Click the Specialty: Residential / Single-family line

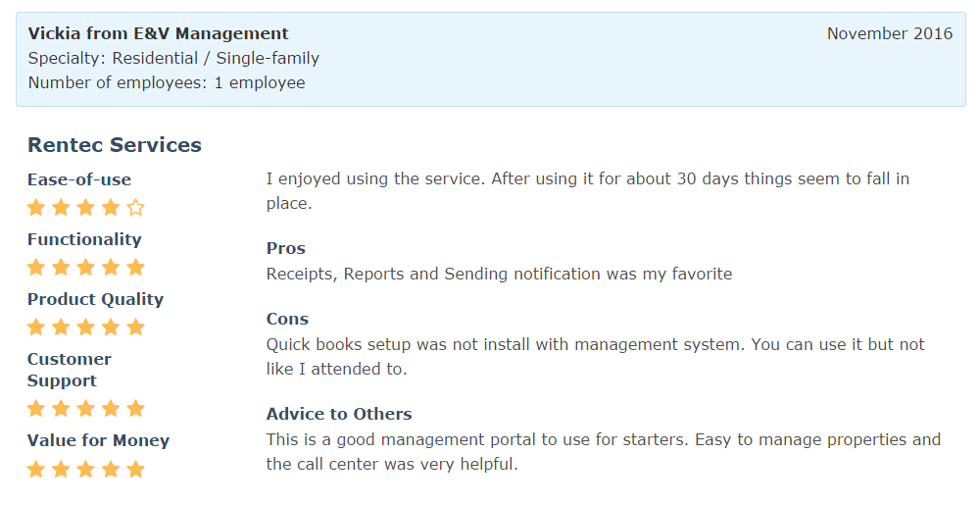point(173,59)
